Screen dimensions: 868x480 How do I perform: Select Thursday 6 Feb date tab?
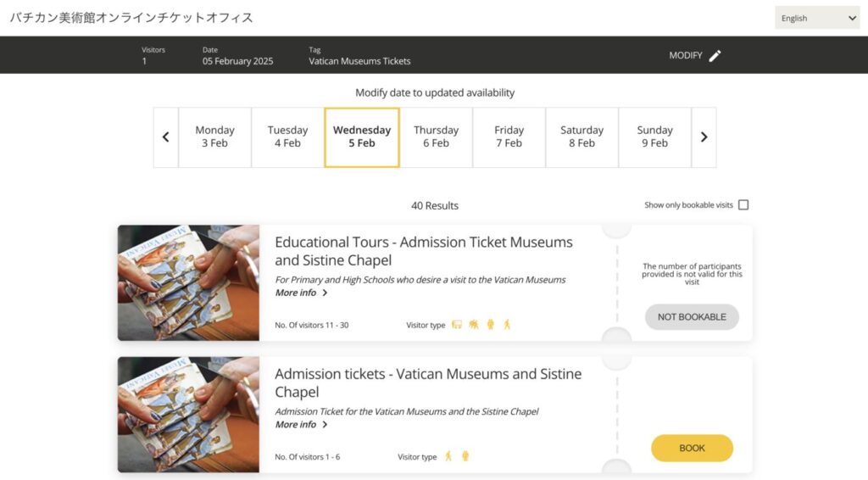436,137
